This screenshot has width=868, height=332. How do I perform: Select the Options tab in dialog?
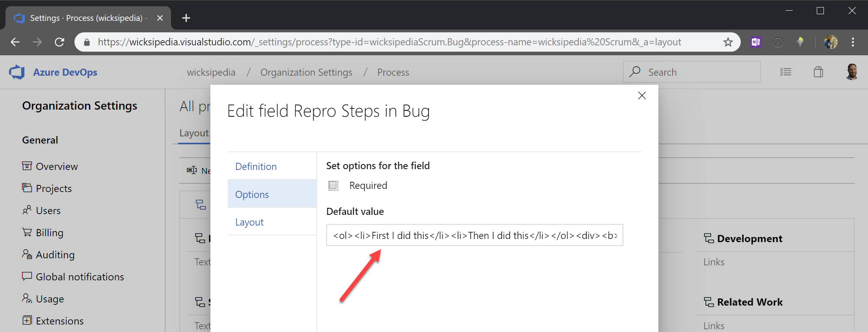click(x=252, y=194)
